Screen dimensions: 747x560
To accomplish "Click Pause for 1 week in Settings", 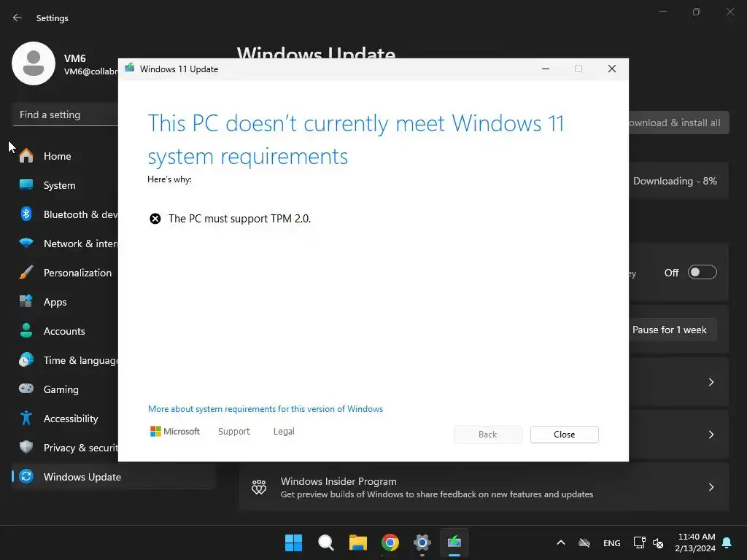I will tap(673, 330).
